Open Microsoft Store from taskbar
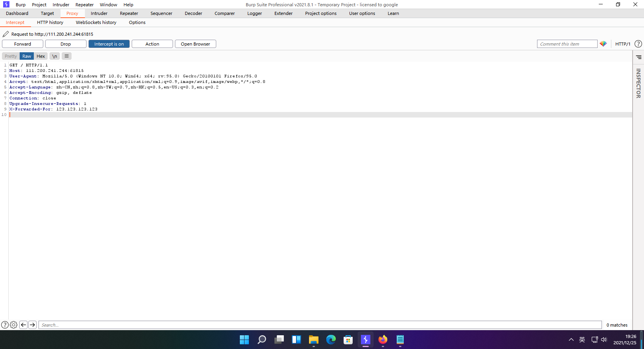This screenshot has width=644, height=349. point(348,340)
